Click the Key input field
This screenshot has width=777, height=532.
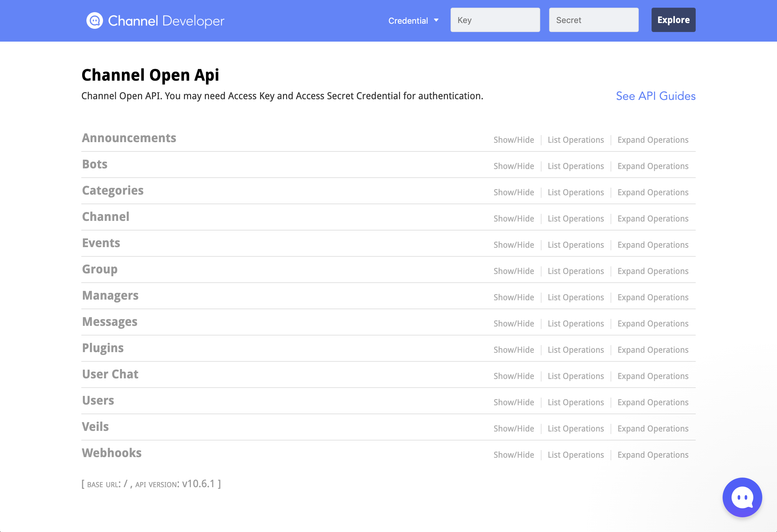point(495,20)
